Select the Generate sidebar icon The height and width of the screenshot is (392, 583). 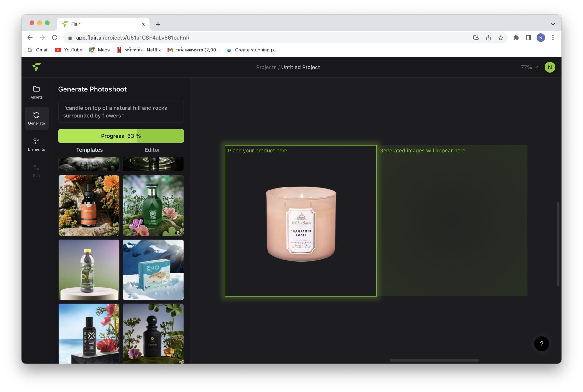tap(36, 118)
